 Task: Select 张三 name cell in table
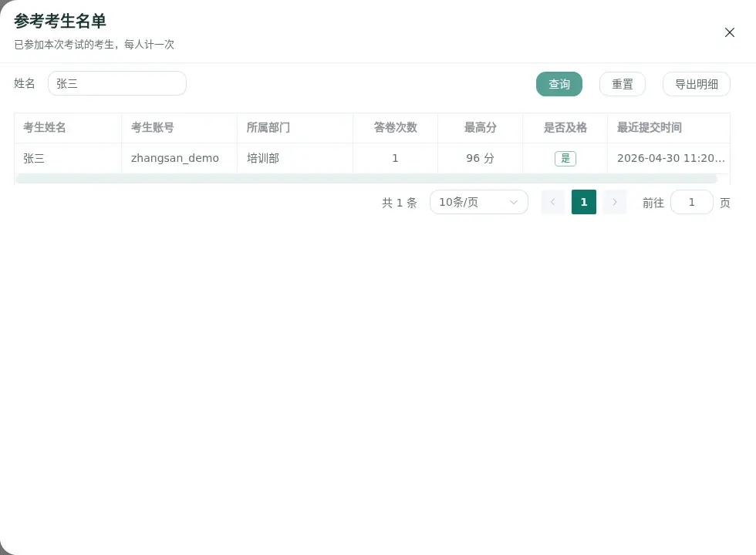(68, 158)
